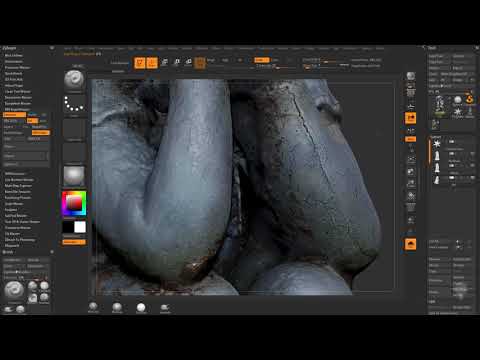Open the empty alpha slot below the stroke thumbnail
480x360 pixels.
point(74,128)
